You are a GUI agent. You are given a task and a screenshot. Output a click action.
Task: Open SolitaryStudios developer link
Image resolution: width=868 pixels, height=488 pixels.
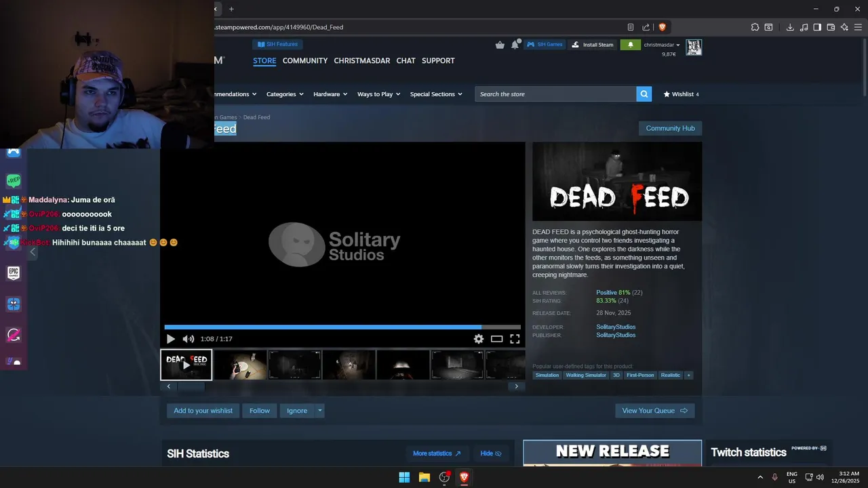[616, 327]
